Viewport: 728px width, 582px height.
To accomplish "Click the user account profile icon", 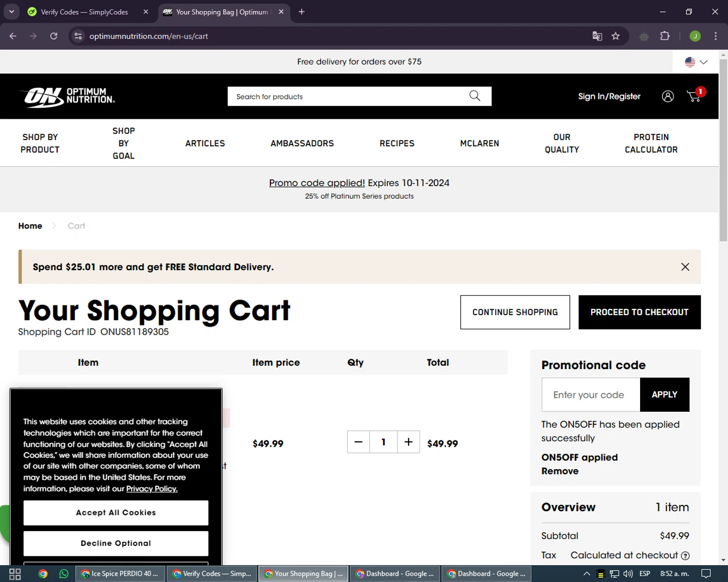I will point(668,97).
